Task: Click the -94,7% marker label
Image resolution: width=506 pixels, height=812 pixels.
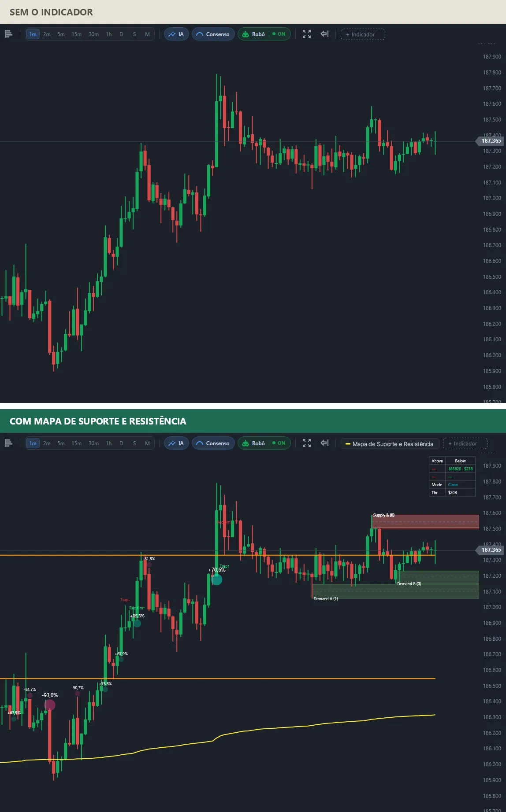Action: [30, 690]
